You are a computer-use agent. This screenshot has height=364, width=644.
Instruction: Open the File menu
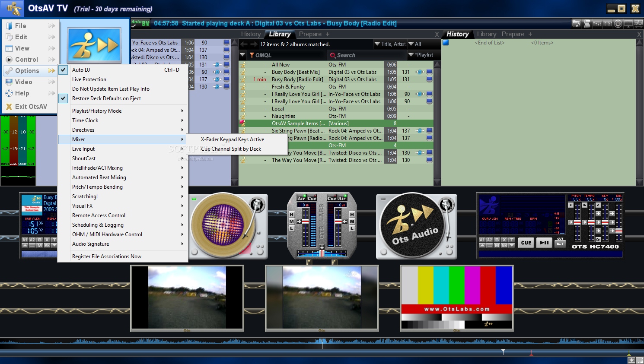tap(30, 26)
